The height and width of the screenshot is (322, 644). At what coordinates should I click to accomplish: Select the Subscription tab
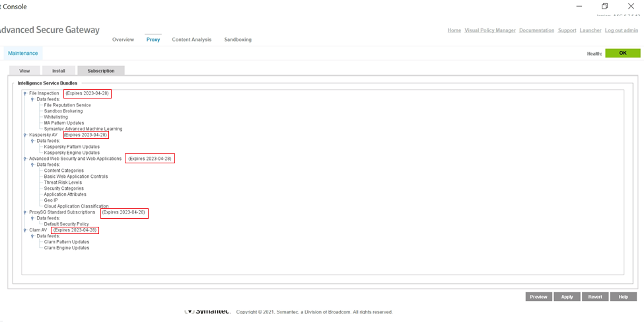[x=101, y=71]
